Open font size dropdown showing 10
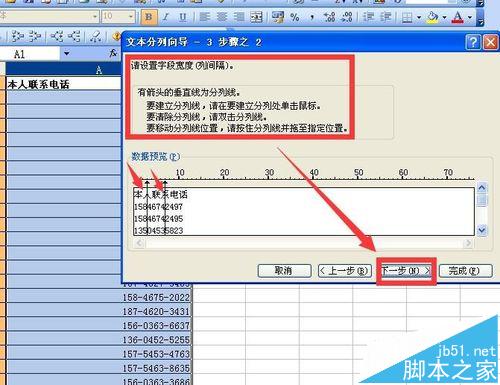This screenshot has width=500, height=385. pos(131,16)
